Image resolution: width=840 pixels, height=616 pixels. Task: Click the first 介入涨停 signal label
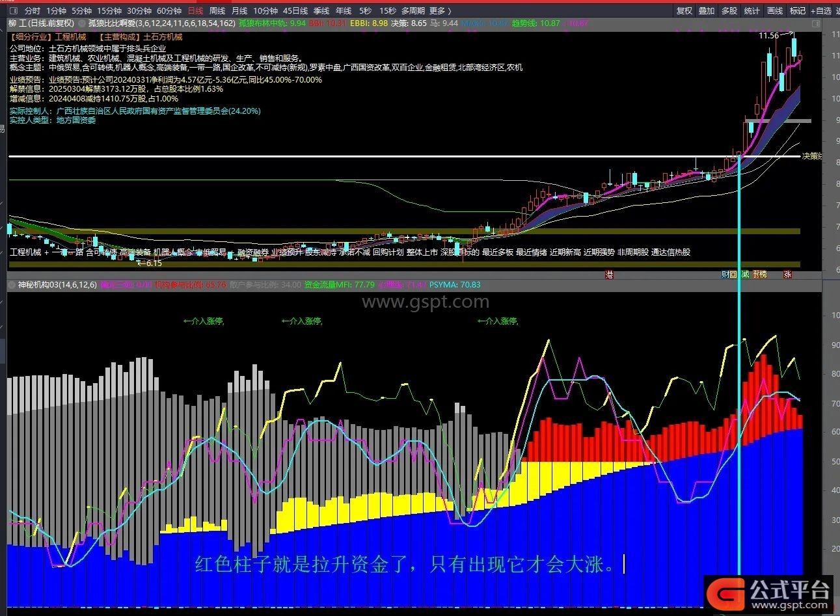pyautogui.click(x=204, y=321)
